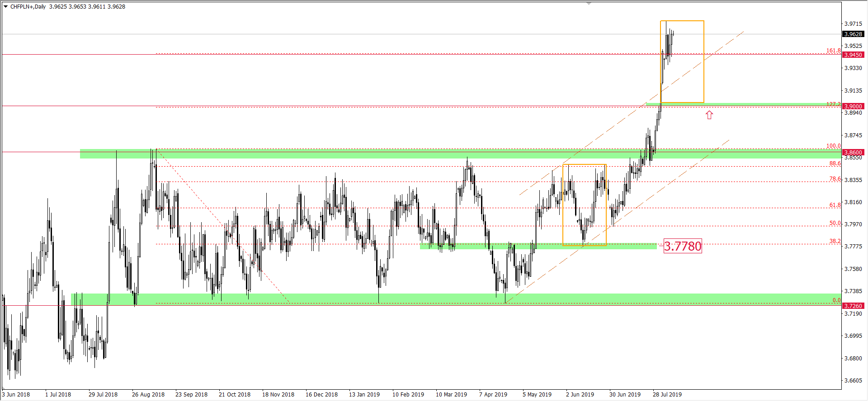Click the red 3.9000 price level tag
Image resolution: width=868 pixels, height=401 pixels.
pyautogui.click(x=853, y=106)
